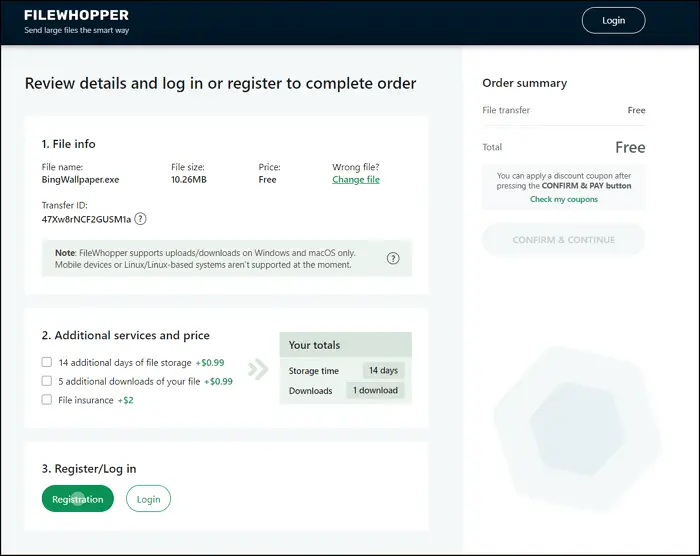Click the help icon in the Note box

pos(393,258)
